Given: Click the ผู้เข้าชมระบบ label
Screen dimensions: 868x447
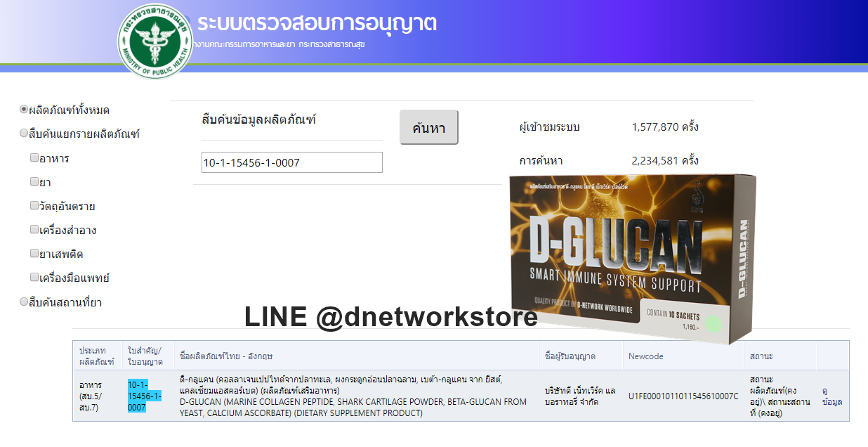Looking at the screenshot, I should coord(550,127).
